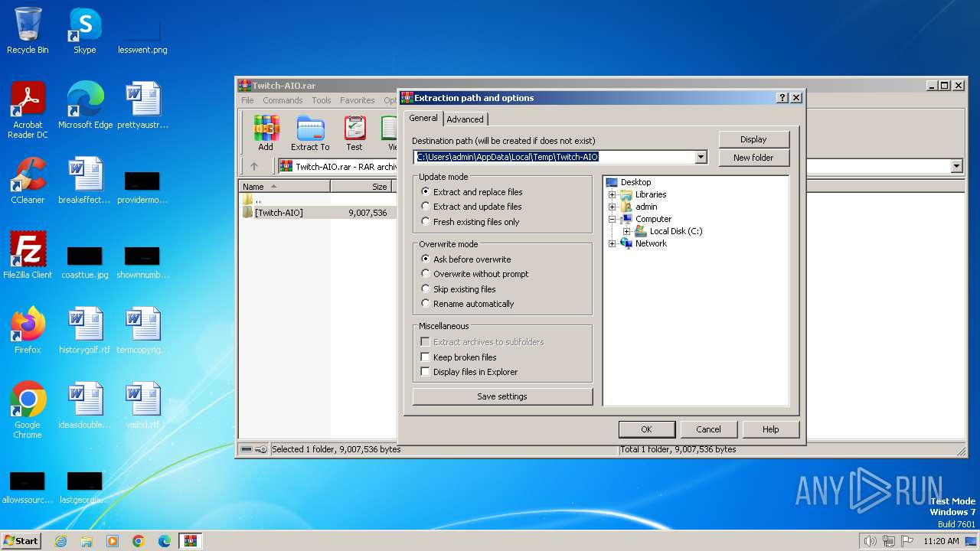Select the parent folder ".." row
Viewport: 980px width, 551px height.
click(317, 200)
